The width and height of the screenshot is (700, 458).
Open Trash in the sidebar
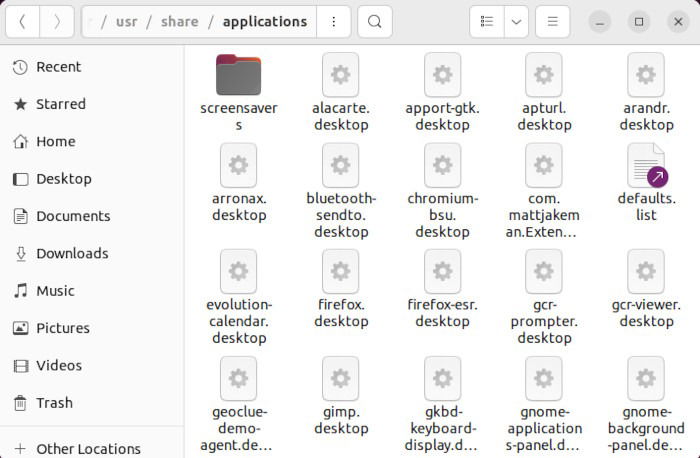(92, 403)
